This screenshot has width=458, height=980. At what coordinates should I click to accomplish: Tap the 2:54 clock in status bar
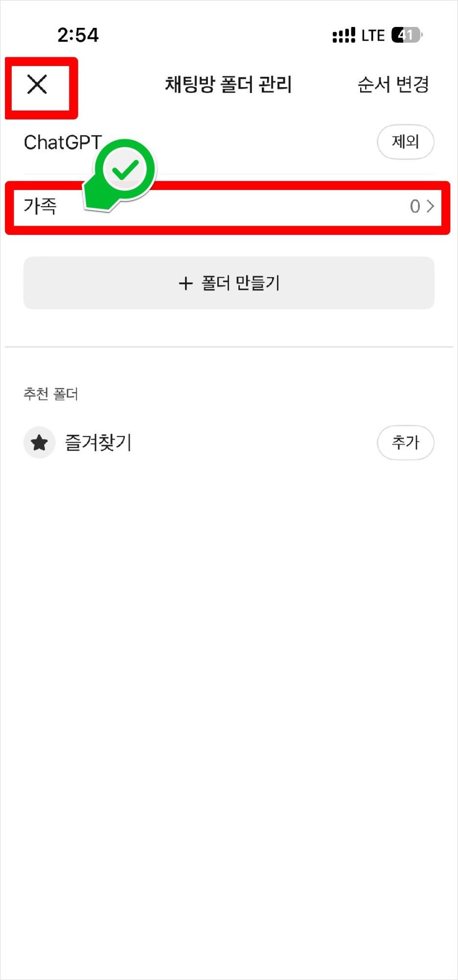click(x=78, y=35)
